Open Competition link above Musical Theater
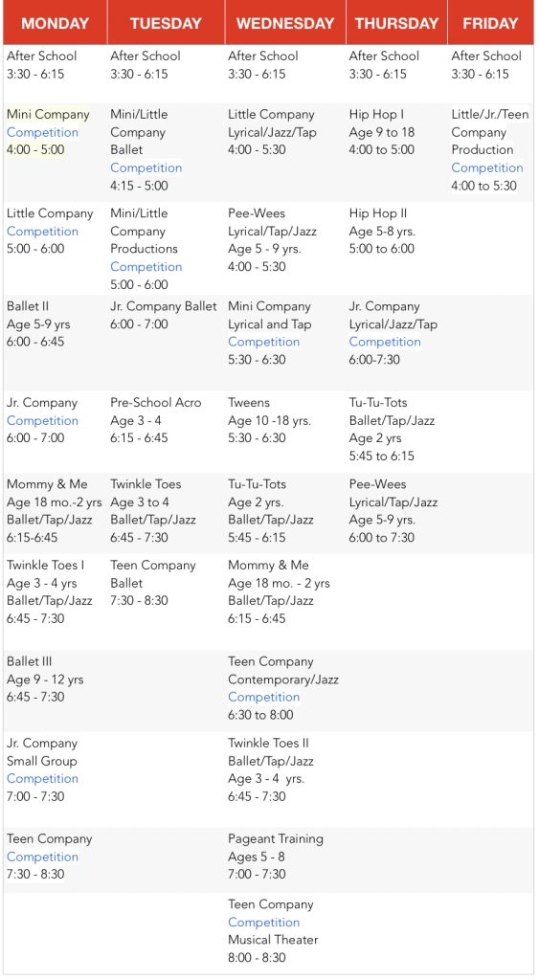539x980 pixels. (264, 923)
